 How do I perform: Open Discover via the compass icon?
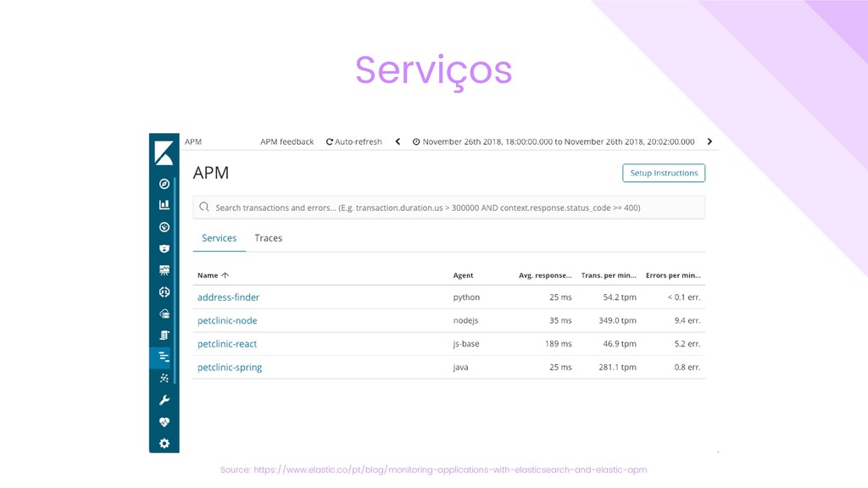click(164, 184)
